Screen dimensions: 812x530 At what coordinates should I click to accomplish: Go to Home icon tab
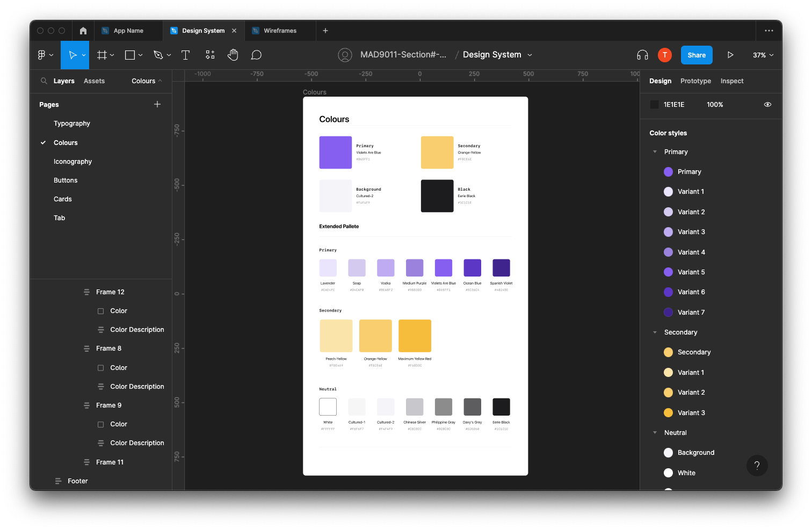83,31
